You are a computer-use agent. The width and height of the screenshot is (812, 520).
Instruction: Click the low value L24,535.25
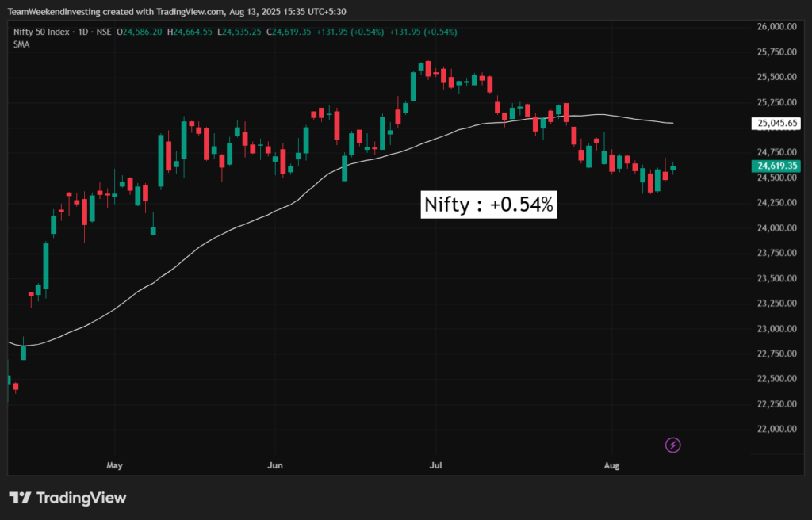click(239, 32)
